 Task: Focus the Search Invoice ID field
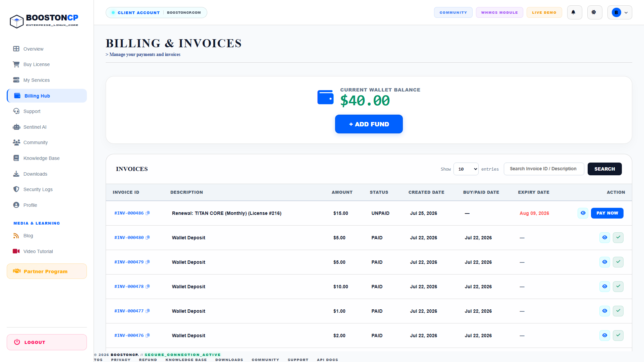pos(544,169)
